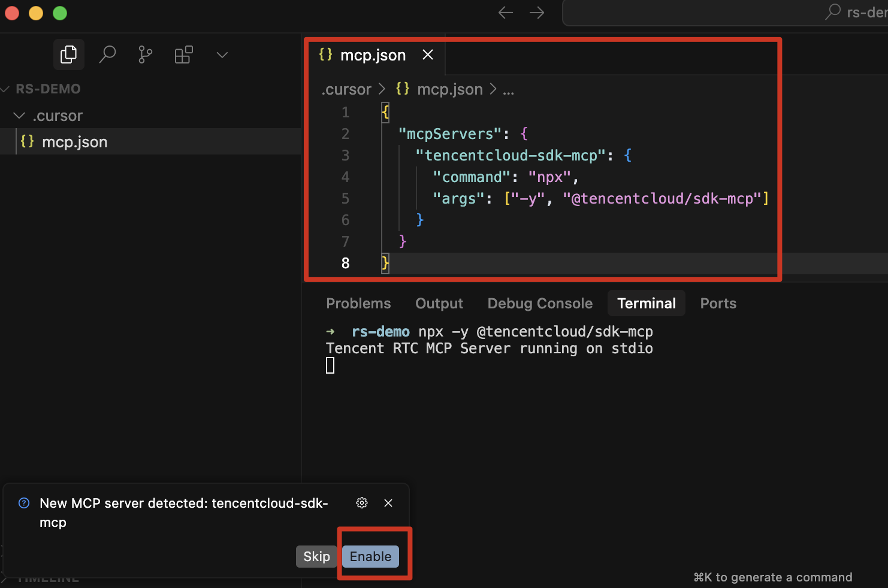Open the Explorer files view icon
Screen dimensions: 888x588
coord(69,54)
